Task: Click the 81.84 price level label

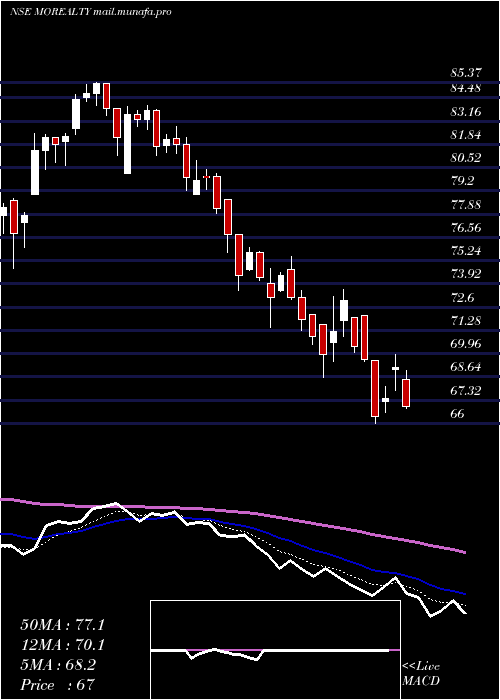Action: pyautogui.click(x=466, y=135)
